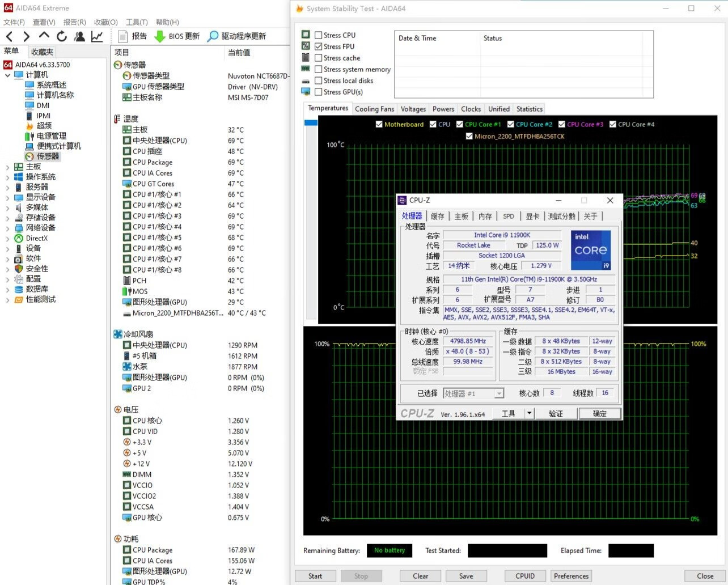Image resolution: width=728 pixels, height=585 pixels.
Task: Toggle the CPU Core #1 graph checkbox
Action: click(460, 124)
